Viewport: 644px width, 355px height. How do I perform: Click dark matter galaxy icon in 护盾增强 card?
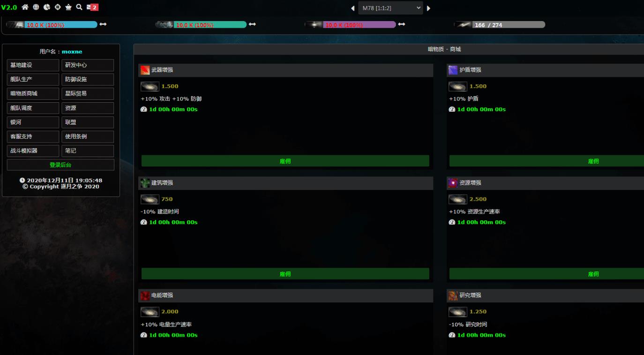click(x=458, y=86)
